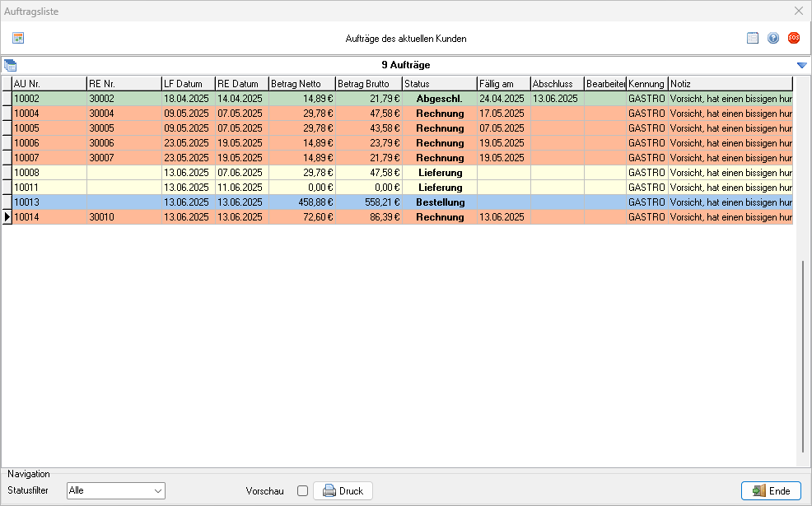Click the Notiz cell of order 10011
Image resolution: width=812 pixels, height=506 pixels.
(730, 188)
